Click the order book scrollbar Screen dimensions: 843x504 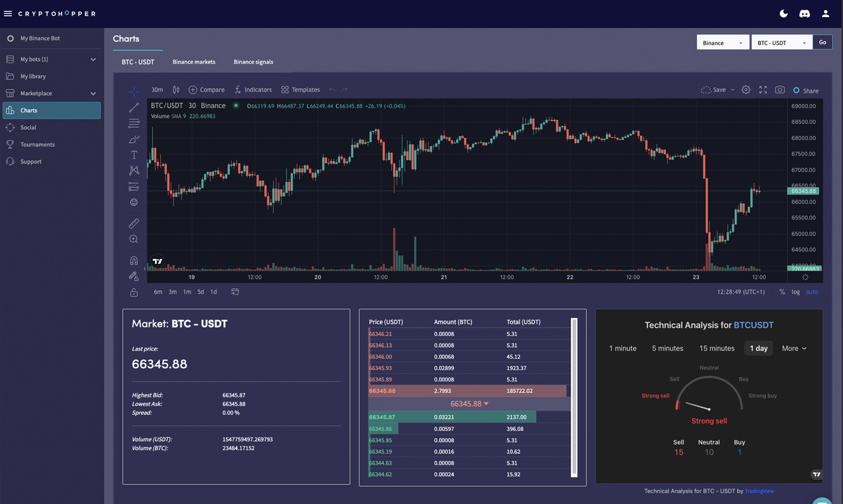[574, 397]
